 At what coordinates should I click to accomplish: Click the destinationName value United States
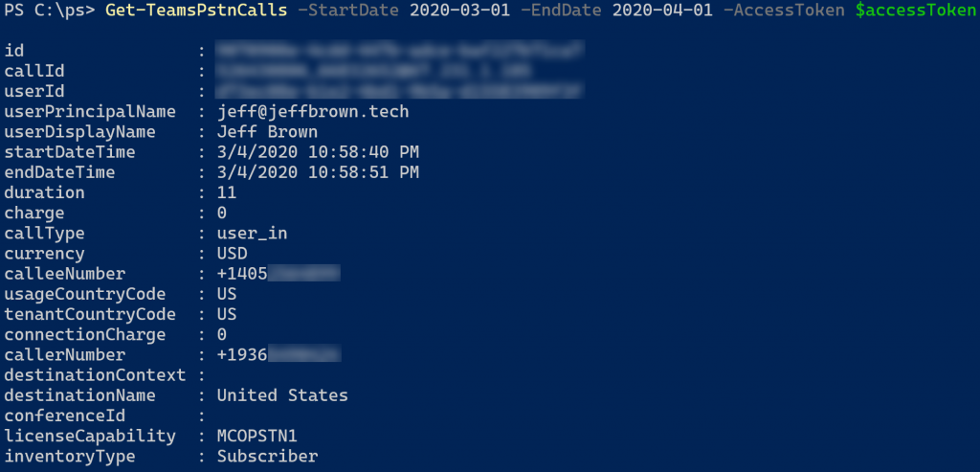(282, 395)
